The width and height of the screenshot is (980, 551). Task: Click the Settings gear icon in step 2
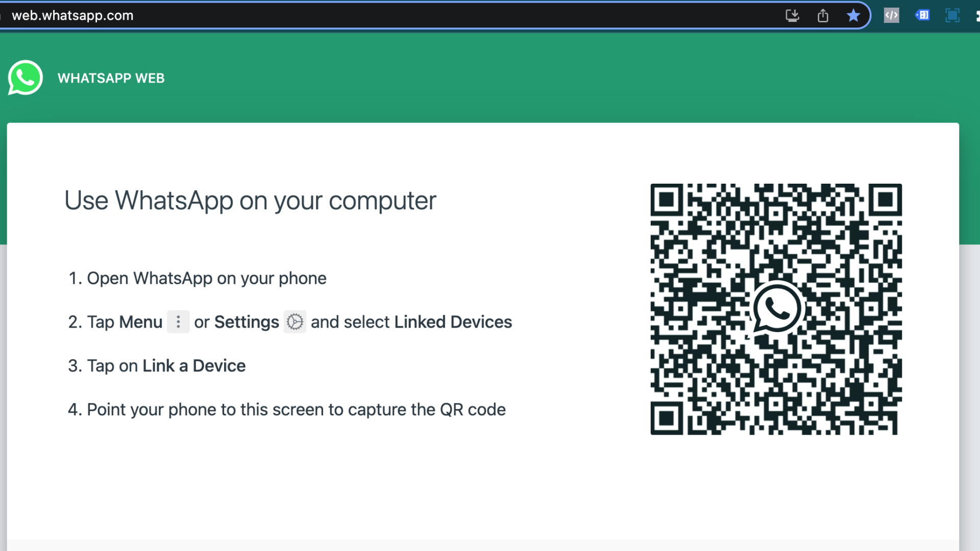[295, 322]
